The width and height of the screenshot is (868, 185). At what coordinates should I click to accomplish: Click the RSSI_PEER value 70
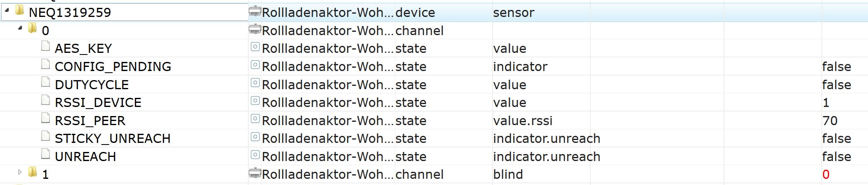[x=830, y=121]
